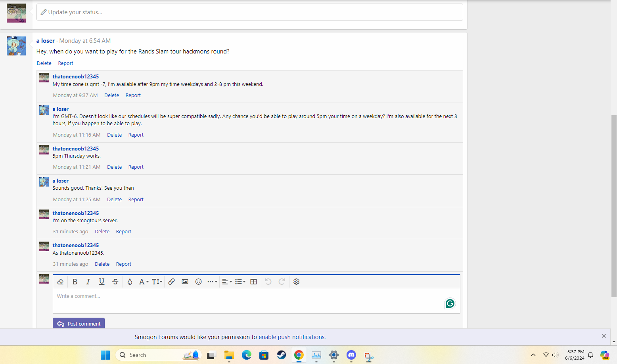
Task: Open the font family dropdown
Action: tap(144, 282)
